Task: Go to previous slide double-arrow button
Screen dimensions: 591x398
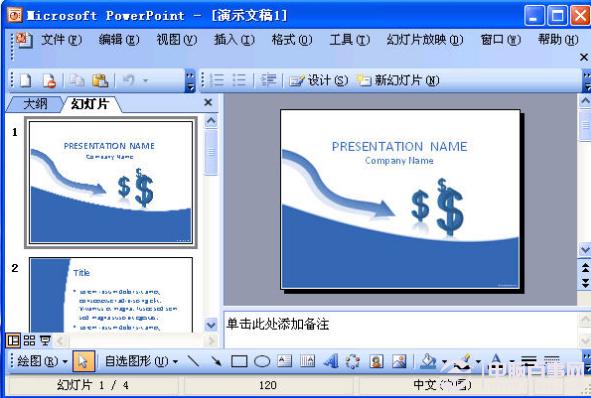Action: [585, 268]
